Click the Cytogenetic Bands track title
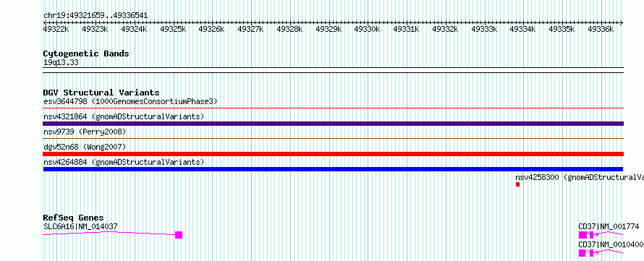Screen dimensions: 644x261 point(86,54)
